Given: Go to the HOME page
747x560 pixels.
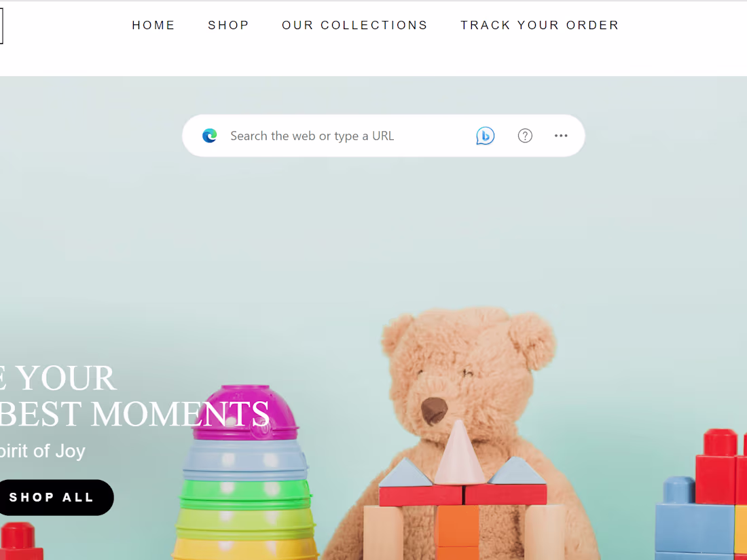Looking at the screenshot, I should click(x=153, y=24).
